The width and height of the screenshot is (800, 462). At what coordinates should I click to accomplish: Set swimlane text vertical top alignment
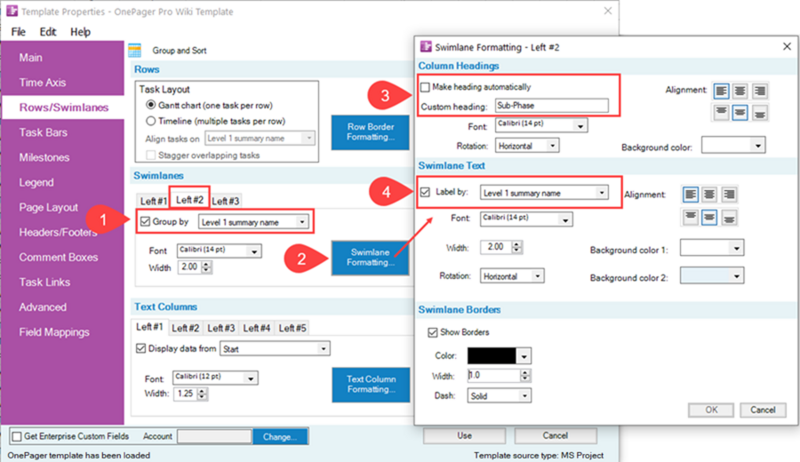click(x=690, y=218)
